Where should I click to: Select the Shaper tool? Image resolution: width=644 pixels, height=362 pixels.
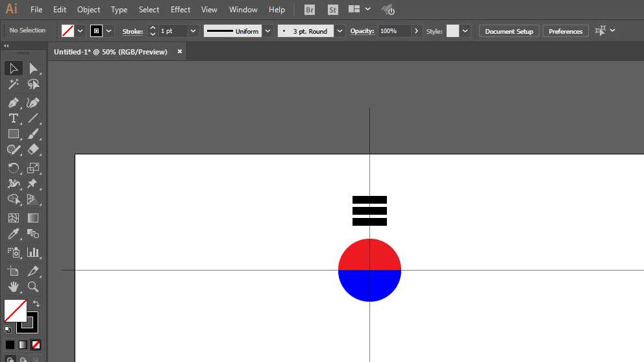point(14,149)
